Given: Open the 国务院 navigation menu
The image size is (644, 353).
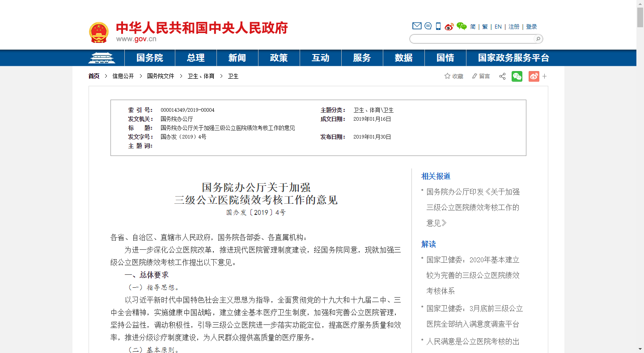Looking at the screenshot, I should tap(150, 58).
